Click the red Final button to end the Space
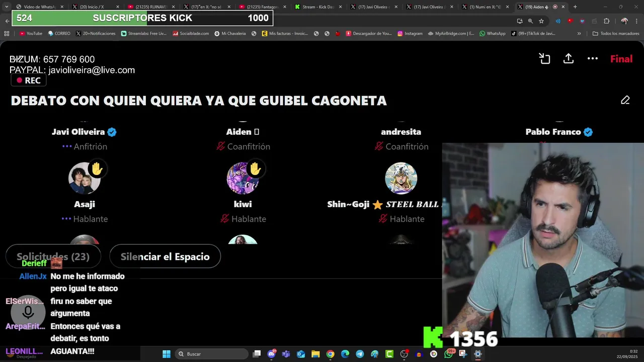 621,59
